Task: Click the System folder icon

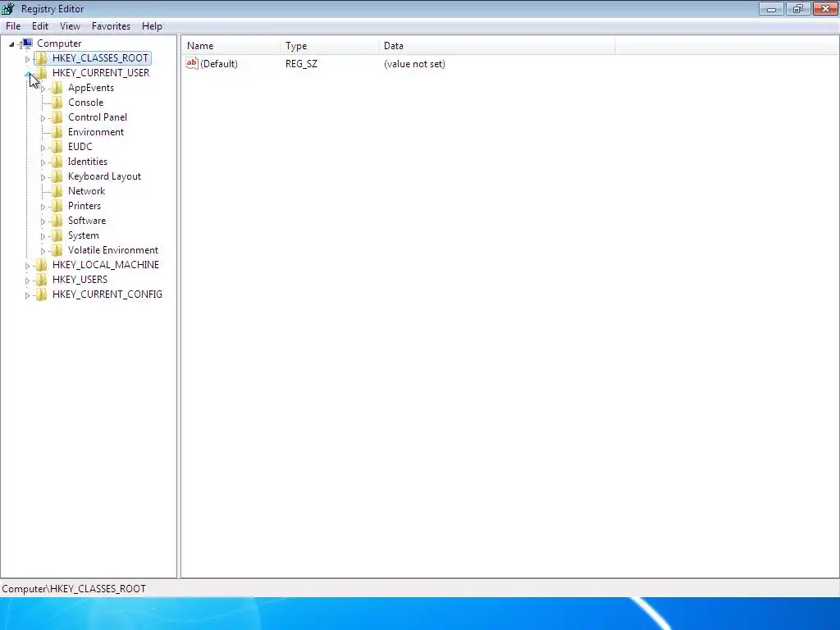Action: click(57, 235)
